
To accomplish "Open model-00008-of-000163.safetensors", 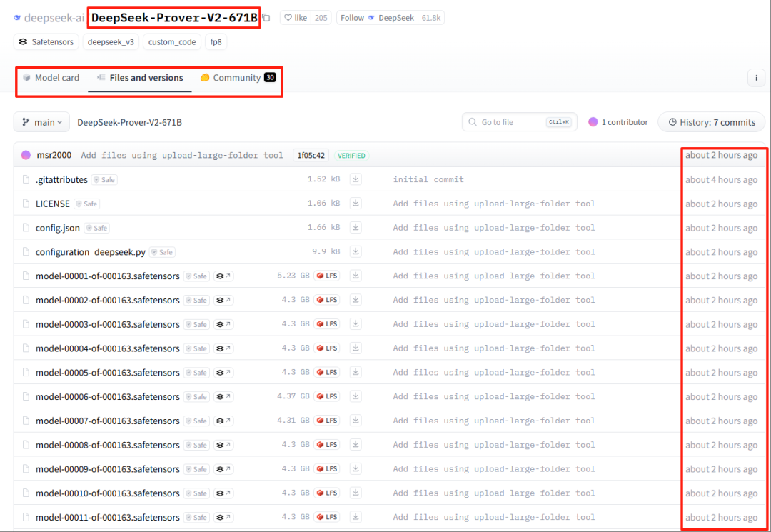I will pyautogui.click(x=108, y=444).
